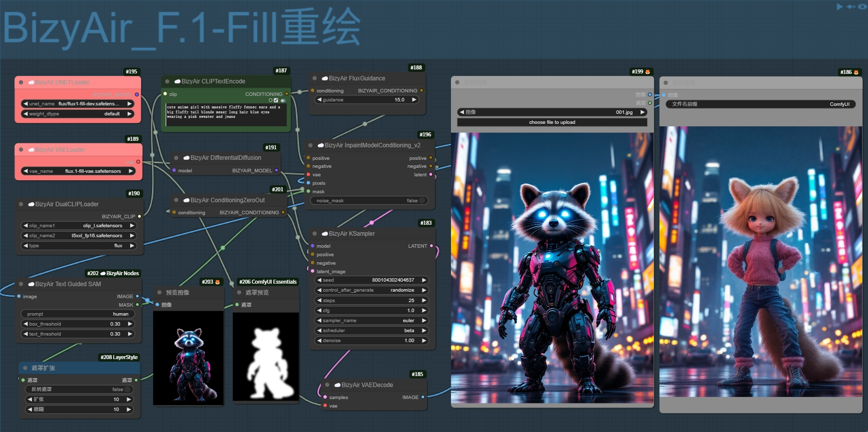Click the white mask thumbnail in 遮罩预览
868x432 pixels.
click(x=265, y=357)
